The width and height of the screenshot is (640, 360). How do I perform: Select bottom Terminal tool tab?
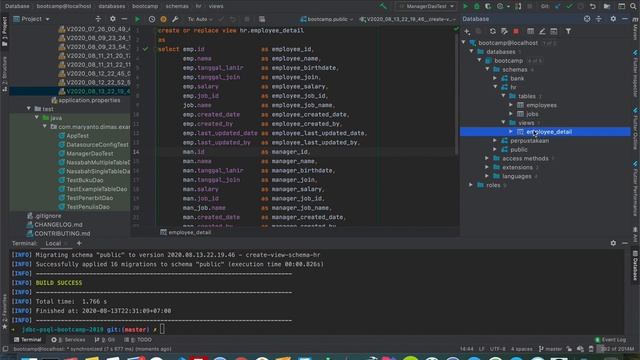point(27,340)
